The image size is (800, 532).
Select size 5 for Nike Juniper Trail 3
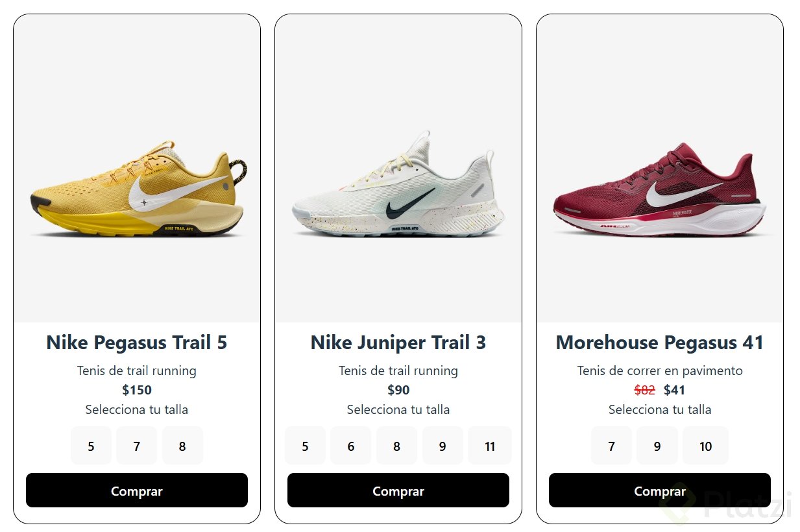click(x=305, y=446)
